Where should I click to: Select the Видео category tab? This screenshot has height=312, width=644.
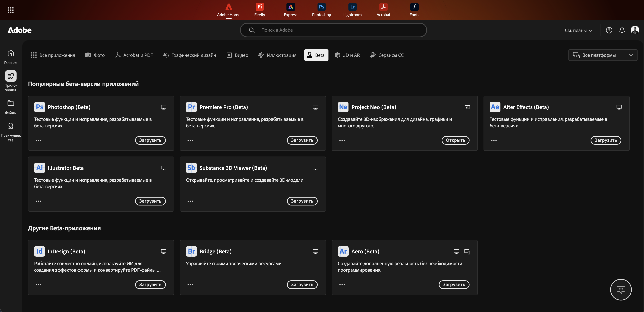tap(237, 55)
